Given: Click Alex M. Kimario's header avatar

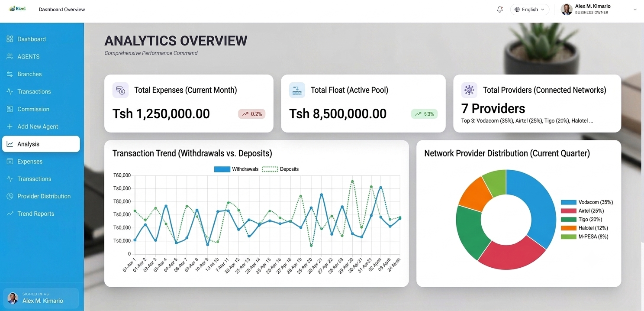Looking at the screenshot, I should click(567, 10).
